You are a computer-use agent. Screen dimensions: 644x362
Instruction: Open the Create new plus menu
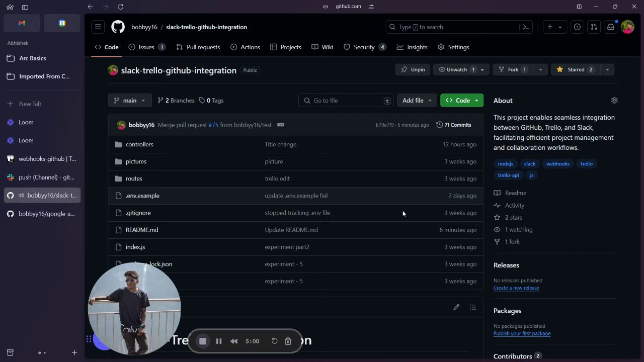click(554, 27)
